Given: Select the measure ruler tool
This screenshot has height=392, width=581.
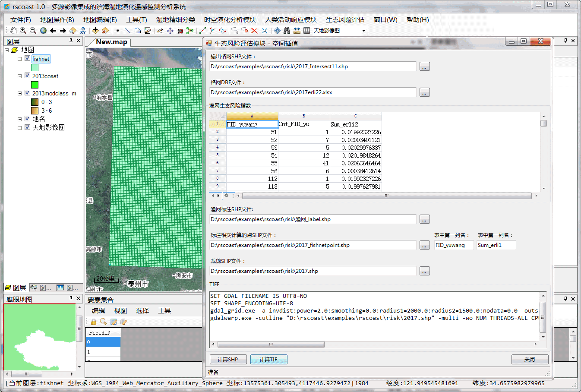Looking at the screenshot, I should 297,31.
